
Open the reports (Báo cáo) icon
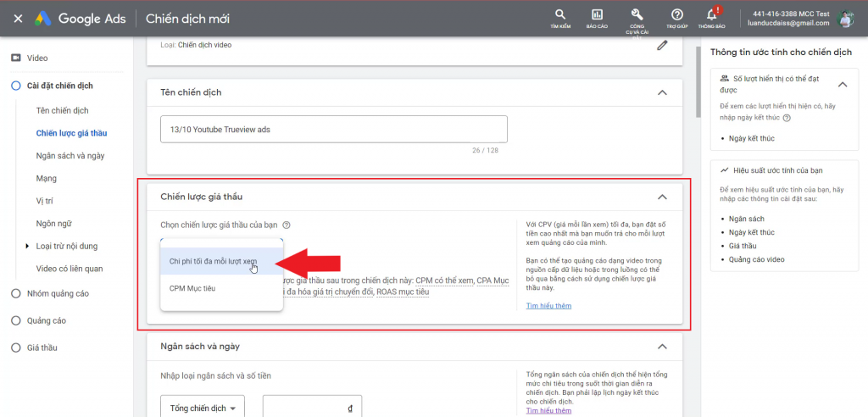pyautogui.click(x=598, y=15)
